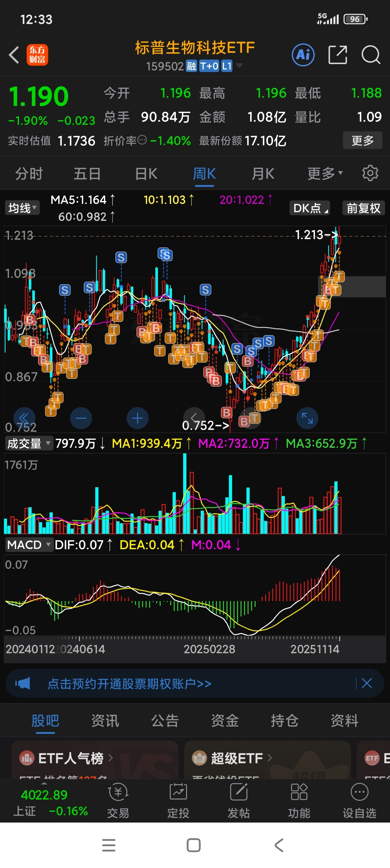Screen dimensions: 390x868
Task: Tap the T+0 badge
Action: [x=209, y=66]
